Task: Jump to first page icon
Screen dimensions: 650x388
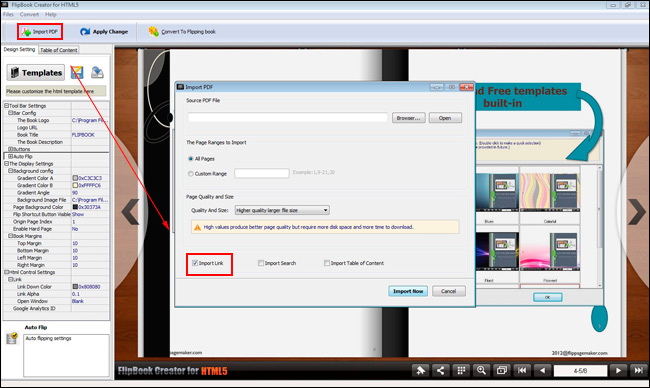Action: click(x=522, y=370)
